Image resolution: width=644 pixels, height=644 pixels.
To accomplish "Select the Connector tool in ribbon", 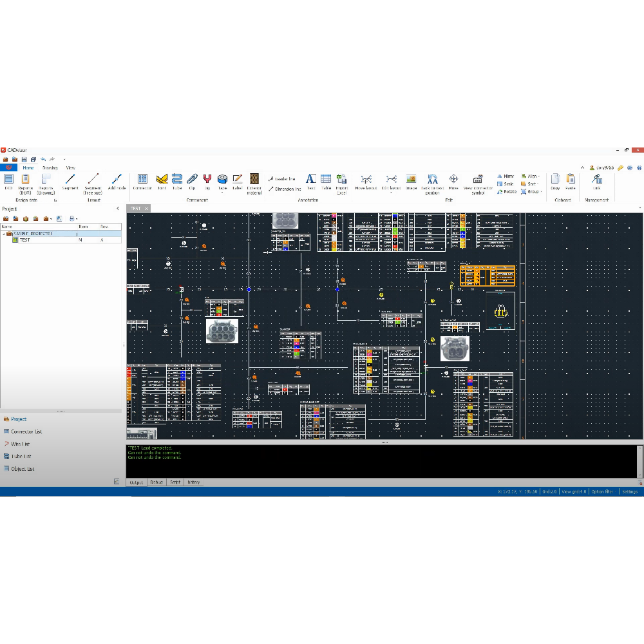I will pyautogui.click(x=142, y=181).
